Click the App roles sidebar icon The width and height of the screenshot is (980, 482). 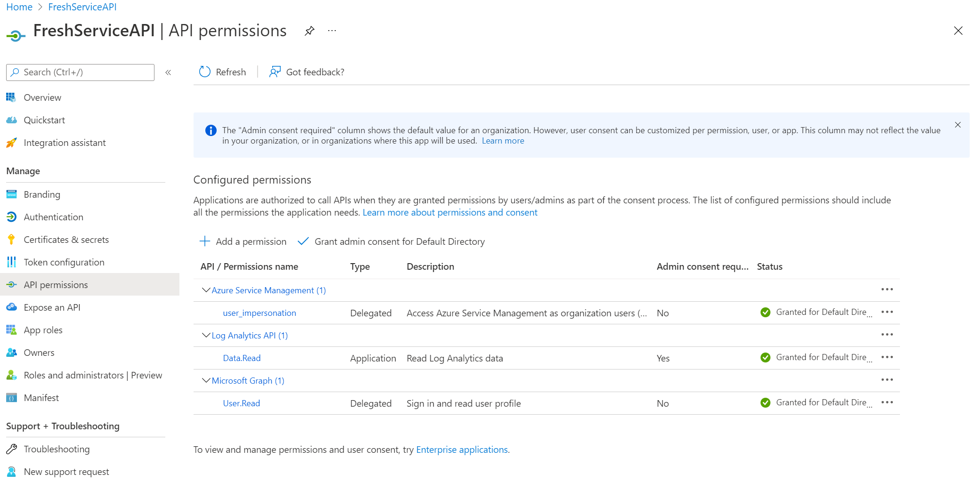[11, 329]
